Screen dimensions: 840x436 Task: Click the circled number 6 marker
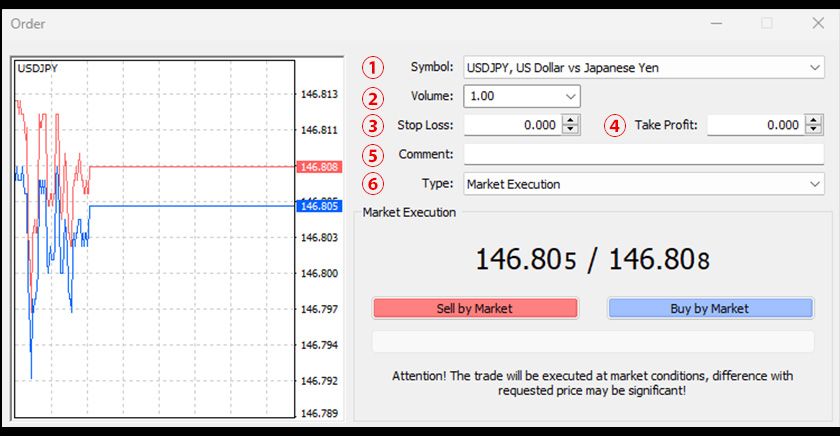(372, 184)
